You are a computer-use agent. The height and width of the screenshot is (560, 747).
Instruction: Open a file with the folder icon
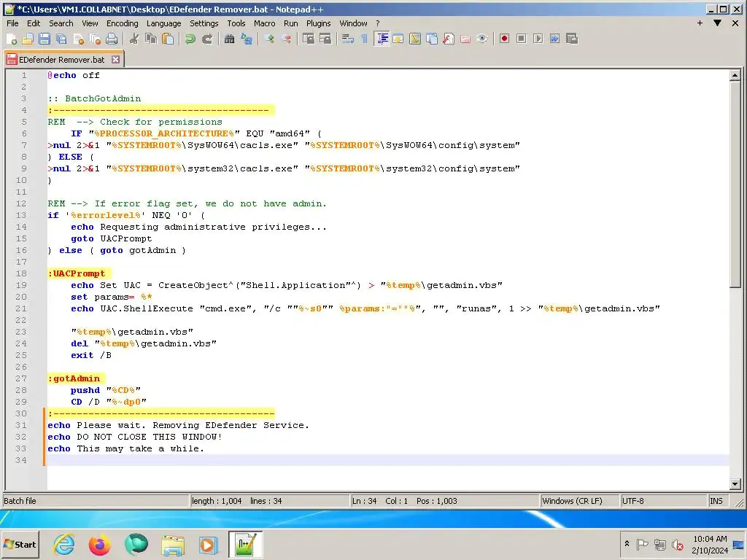pyautogui.click(x=28, y=39)
